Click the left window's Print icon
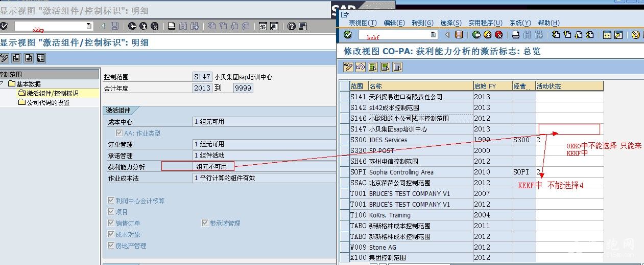644x265 pixels. tap(172, 26)
